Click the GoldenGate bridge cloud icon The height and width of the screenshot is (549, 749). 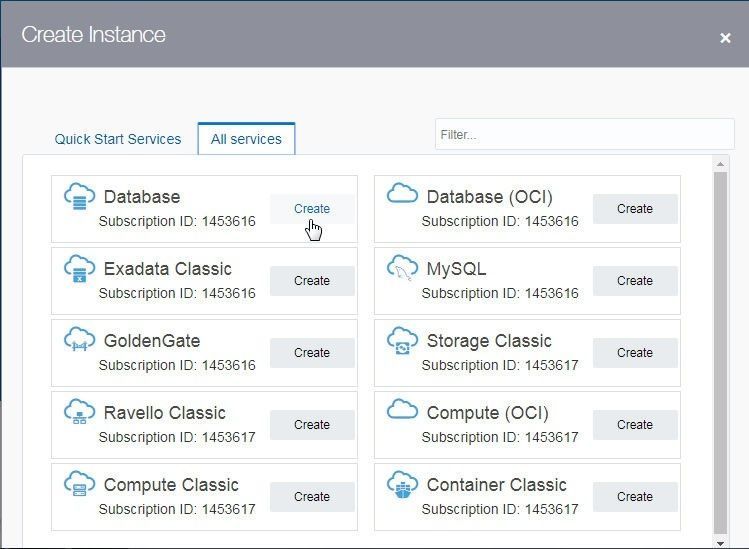tap(79, 339)
